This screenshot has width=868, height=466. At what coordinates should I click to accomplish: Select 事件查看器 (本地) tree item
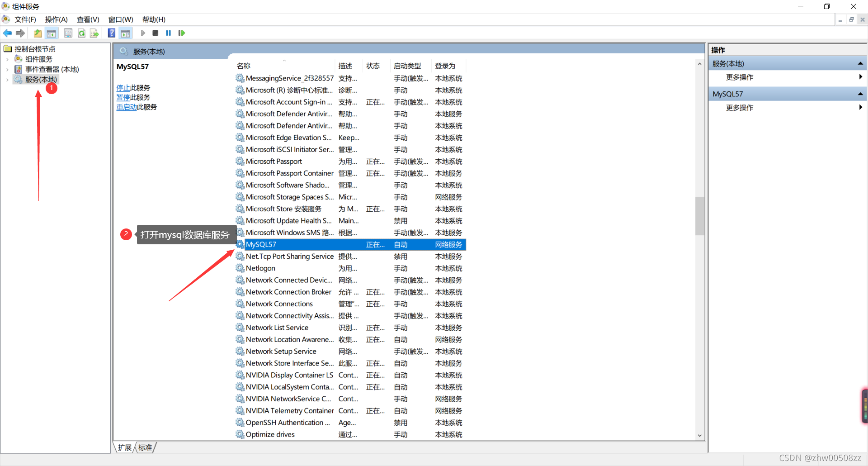(x=52, y=69)
